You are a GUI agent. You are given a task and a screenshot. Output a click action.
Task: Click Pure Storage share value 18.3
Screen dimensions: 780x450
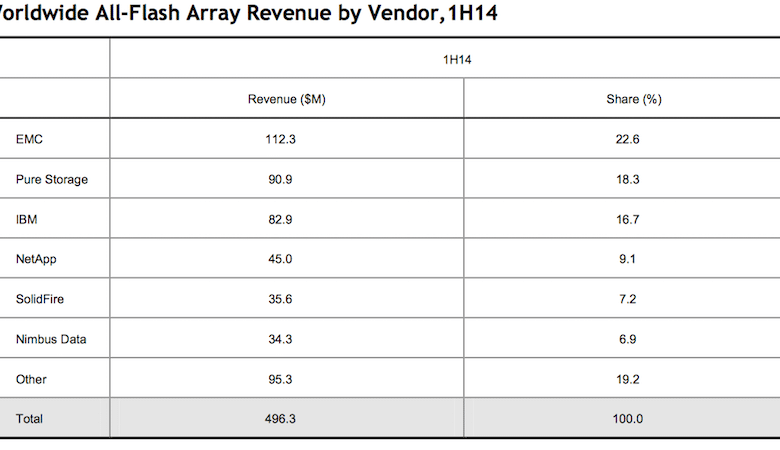click(627, 180)
